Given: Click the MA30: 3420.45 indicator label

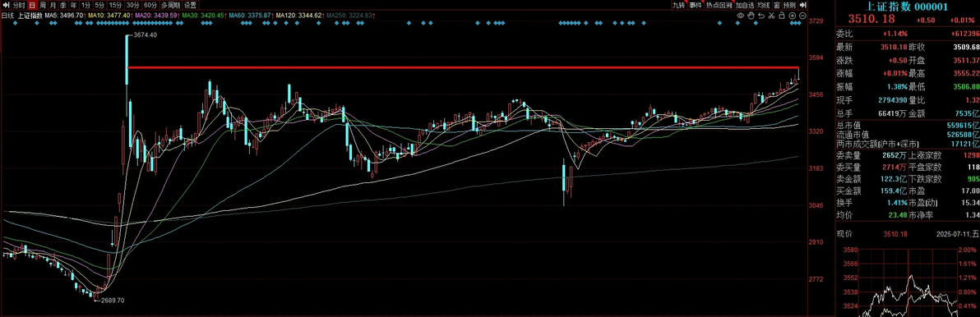Looking at the screenshot, I should (x=204, y=15).
